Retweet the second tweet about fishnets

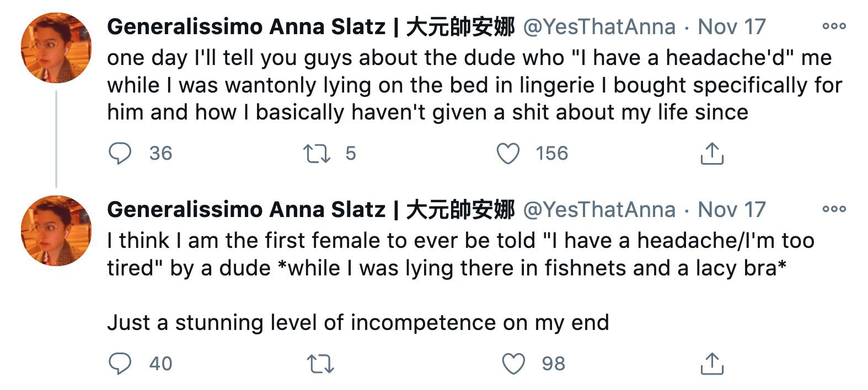pos(320,364)
